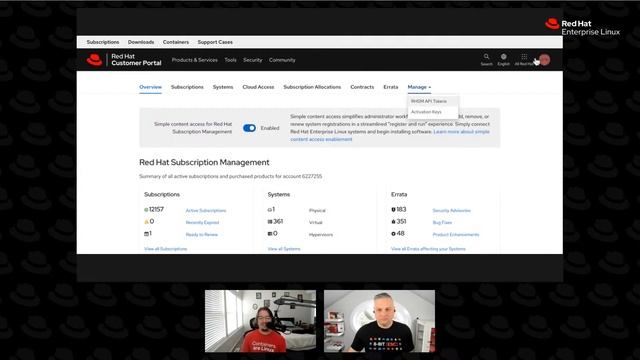Choose RHSM API Tokens from Manage menu
The width and height of the screenshot is (640, 360).
click(429, 101)
